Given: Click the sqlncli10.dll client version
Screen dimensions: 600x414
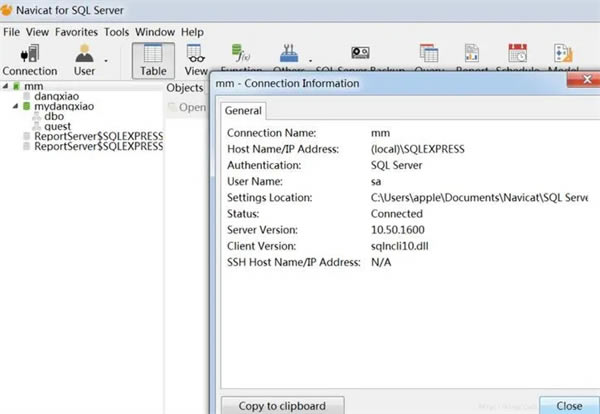Looking at the screenshot, I should 399,246.
